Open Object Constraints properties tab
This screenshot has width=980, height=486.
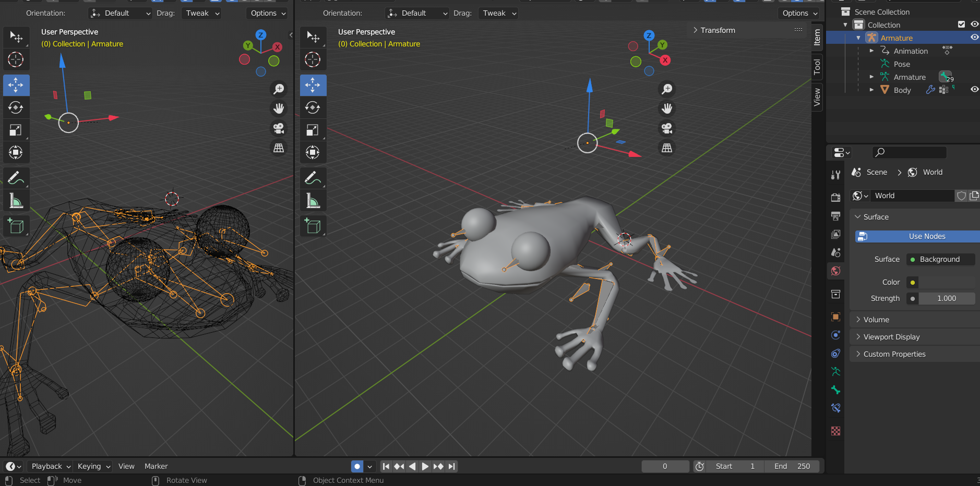click(835, 353)
